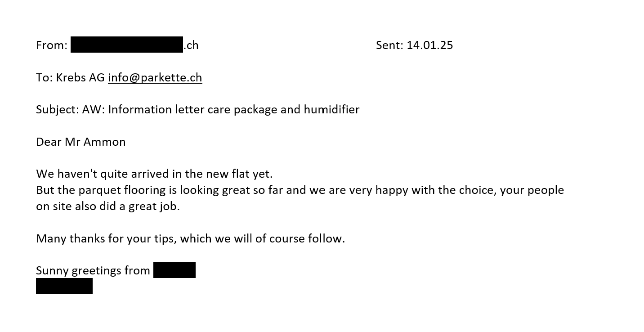This screenshot has height=332, width=644.
Task: Click the redacted sender address box
Action: 127,45
